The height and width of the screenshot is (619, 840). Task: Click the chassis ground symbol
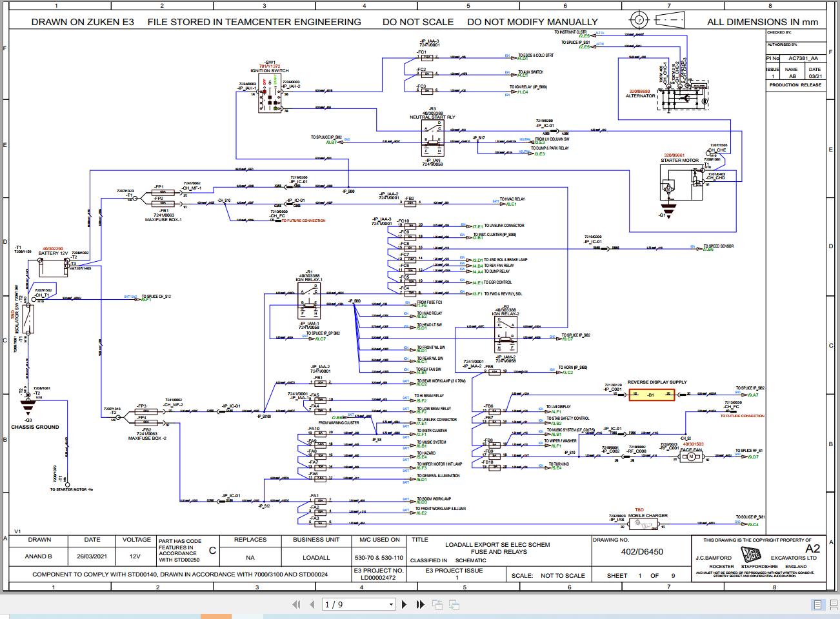[27, 406]
